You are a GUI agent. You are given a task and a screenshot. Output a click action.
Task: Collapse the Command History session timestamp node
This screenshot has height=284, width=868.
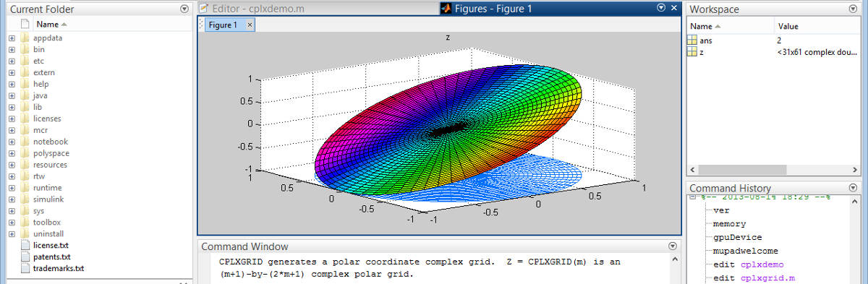692,197
